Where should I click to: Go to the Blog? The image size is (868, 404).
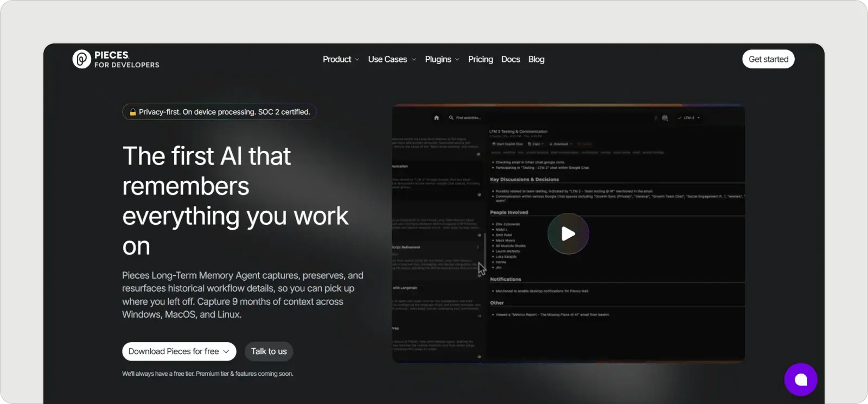(536, 59)
